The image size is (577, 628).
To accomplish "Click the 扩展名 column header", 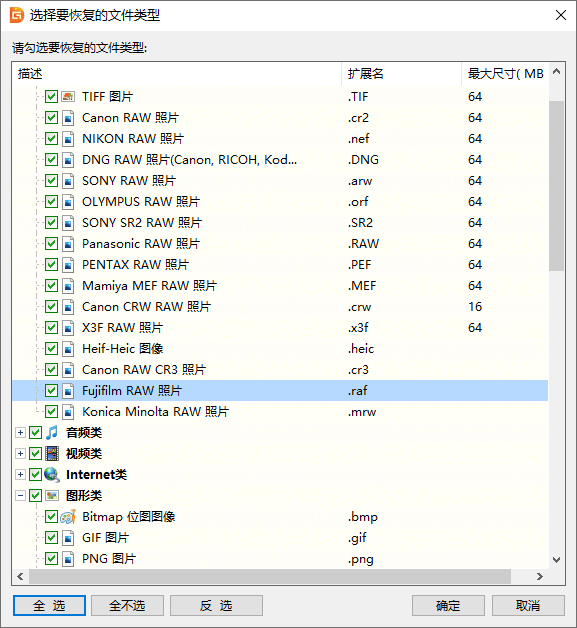I will (x=401, y=74).
